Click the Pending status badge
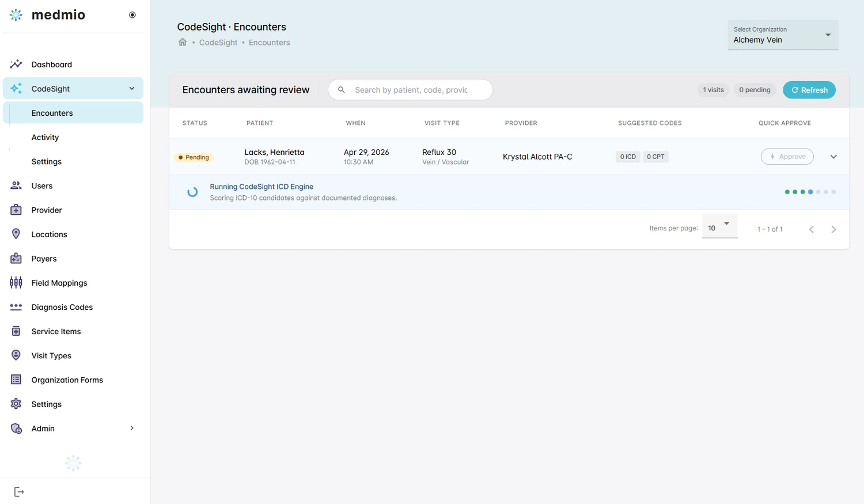The width and height of the screenshot is (864, 504). coord(194,157)
